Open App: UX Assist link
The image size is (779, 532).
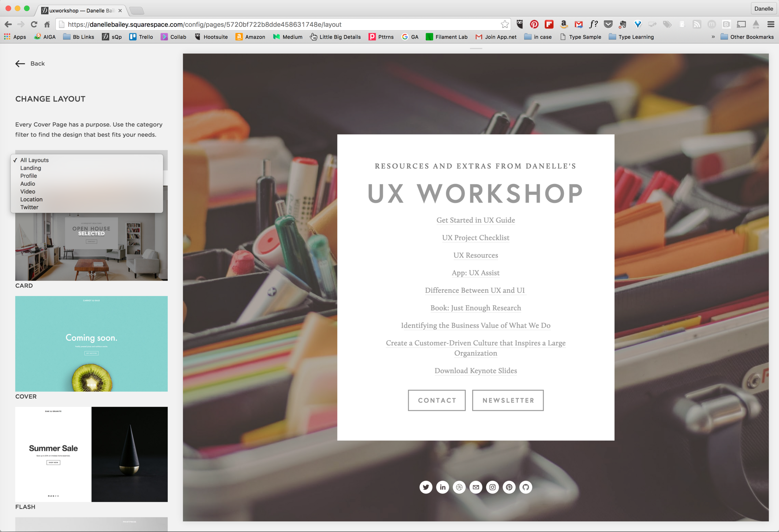476,273
